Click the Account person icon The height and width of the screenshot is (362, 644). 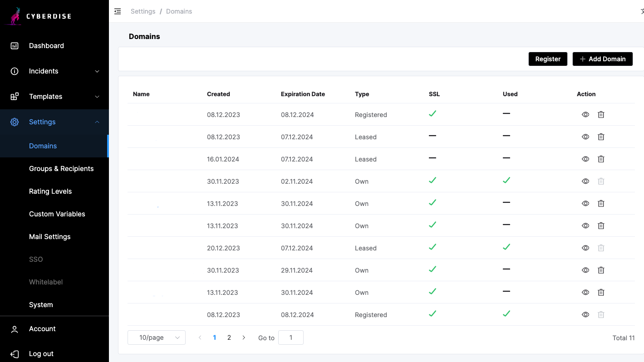15,329
